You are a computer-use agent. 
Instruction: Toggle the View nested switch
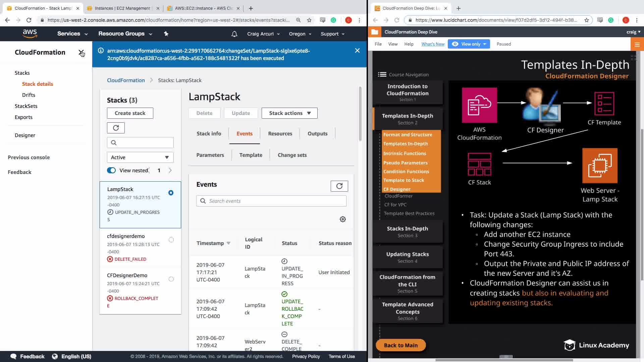pyautogui.click(x=111, y=170)
